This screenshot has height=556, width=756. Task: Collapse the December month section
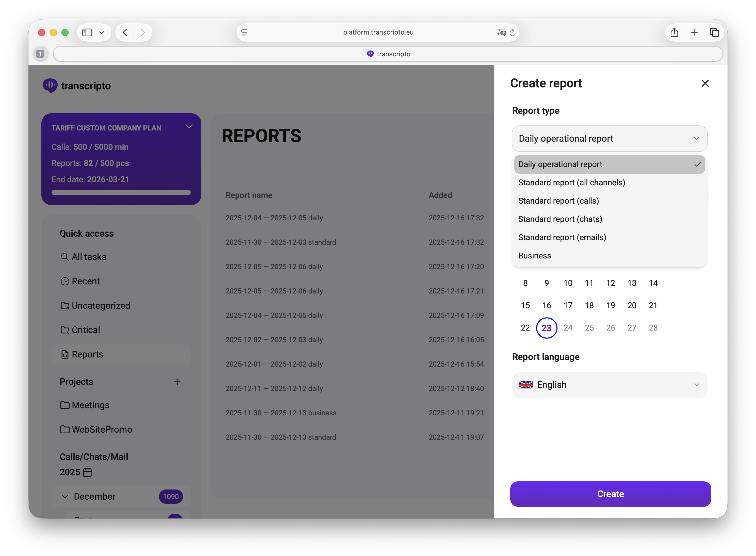65,496
